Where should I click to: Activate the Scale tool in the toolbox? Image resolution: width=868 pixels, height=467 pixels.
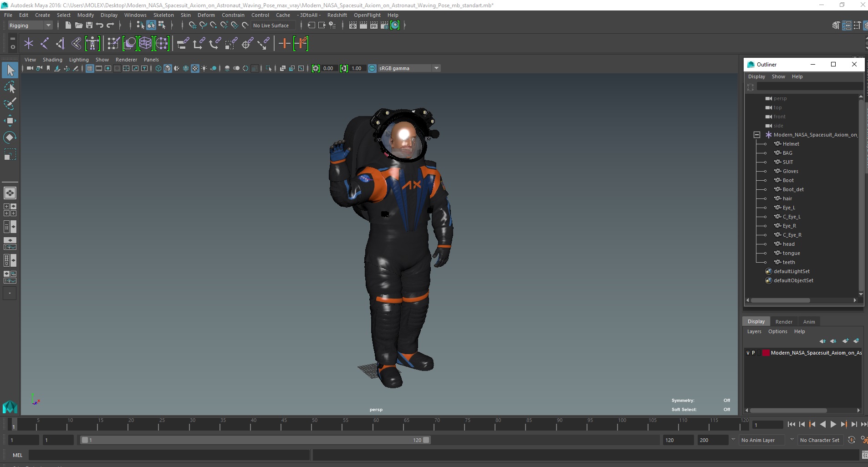tap(10, 154)
